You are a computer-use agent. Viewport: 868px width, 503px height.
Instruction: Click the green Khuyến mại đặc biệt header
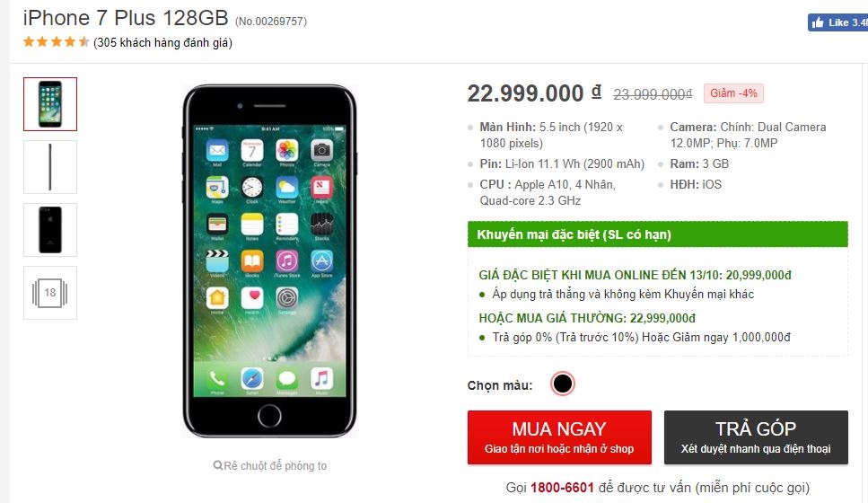point(658,234)
